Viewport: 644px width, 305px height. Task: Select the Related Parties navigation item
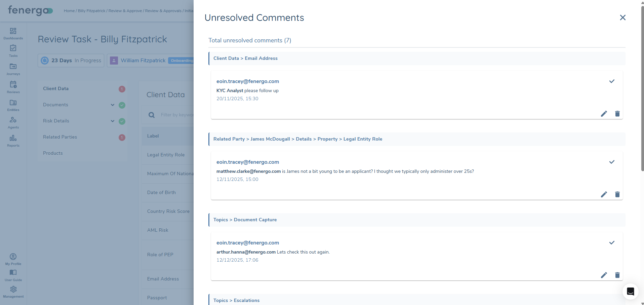pos(60,137)
